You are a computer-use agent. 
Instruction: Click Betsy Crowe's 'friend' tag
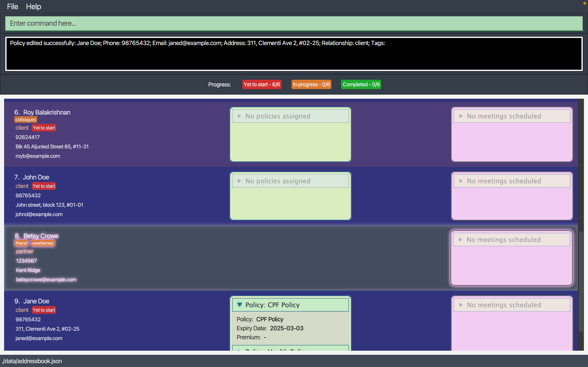click(21, 243)
